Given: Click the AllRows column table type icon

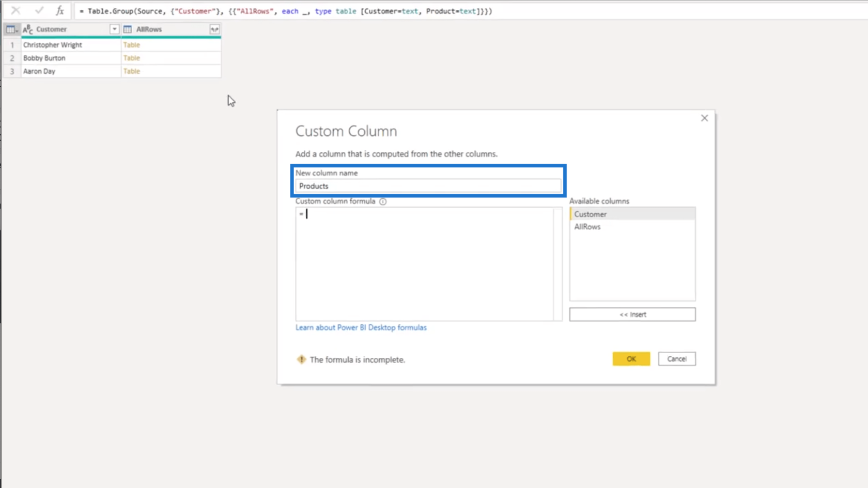Looking at the screenshot, I should coord(128,29).
